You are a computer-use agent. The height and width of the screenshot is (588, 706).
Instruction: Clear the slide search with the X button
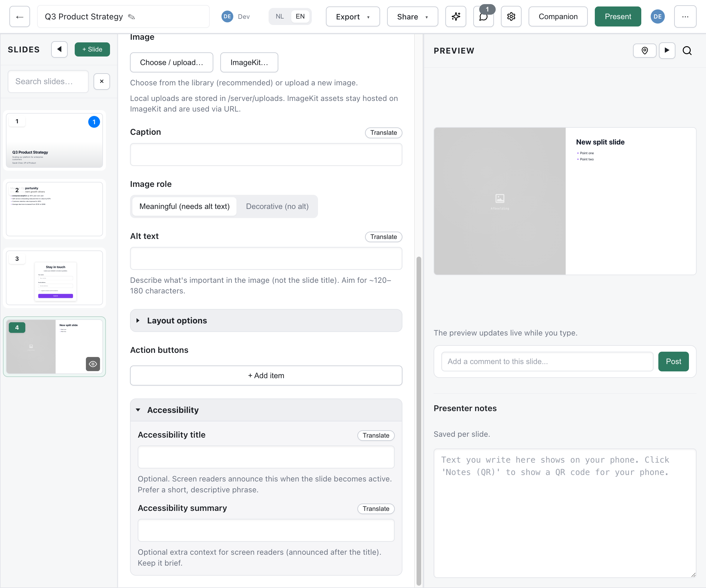click(x=101, y=82)
